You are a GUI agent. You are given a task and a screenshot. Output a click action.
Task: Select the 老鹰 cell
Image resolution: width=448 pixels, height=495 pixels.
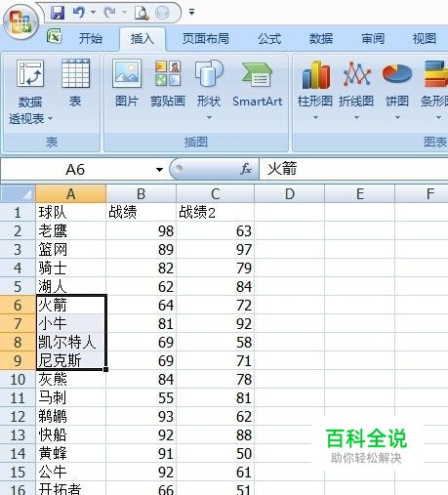tap(70, 231)
